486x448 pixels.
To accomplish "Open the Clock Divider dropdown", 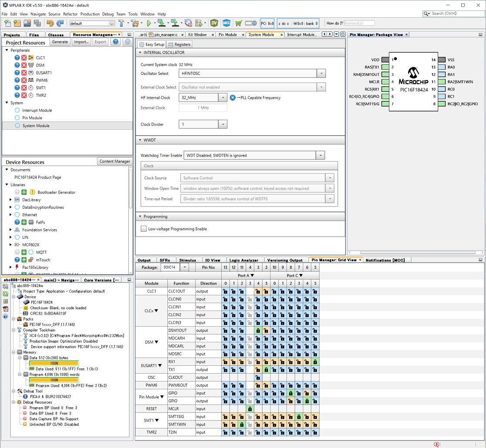I will 223,124.
